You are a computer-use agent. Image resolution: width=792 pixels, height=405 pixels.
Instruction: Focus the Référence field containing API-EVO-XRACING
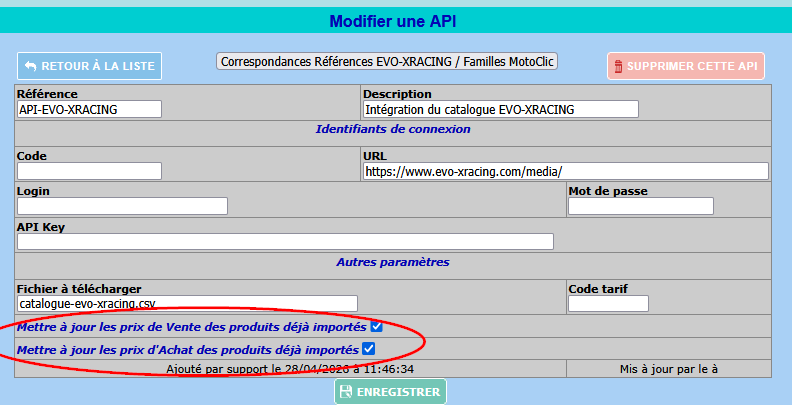pos(89,109)
